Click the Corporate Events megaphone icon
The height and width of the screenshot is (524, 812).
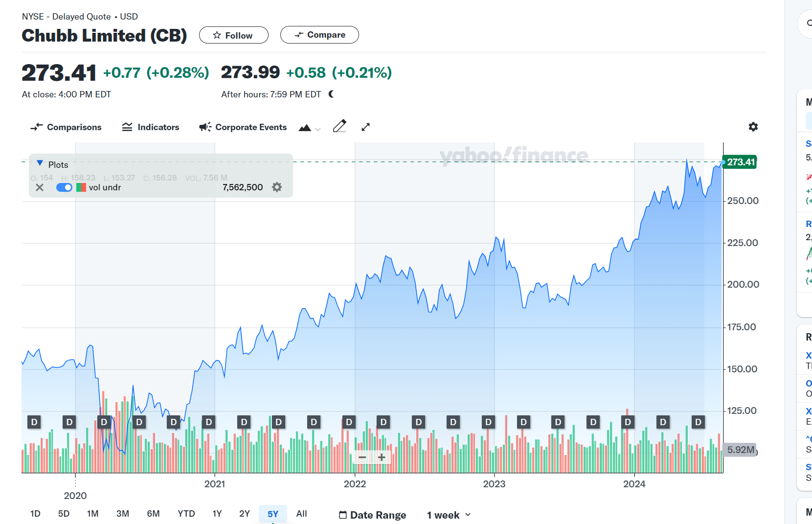[x=205, y=127]
